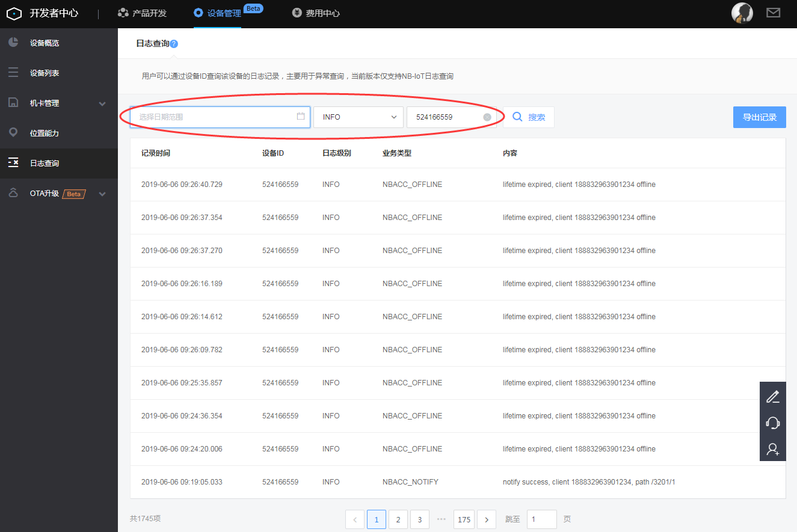Switch to 产品开发 tab

coord(143,13)
